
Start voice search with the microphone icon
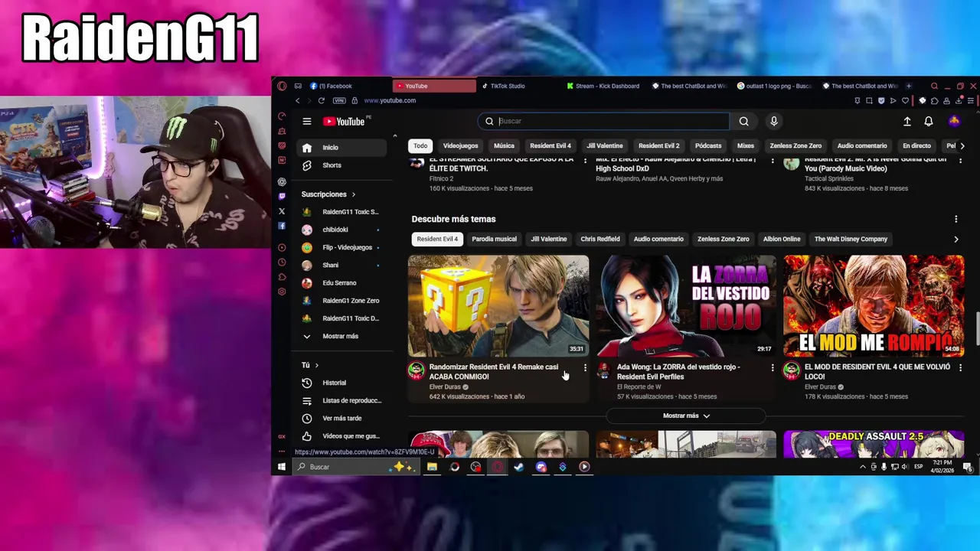tap(774, 121)
